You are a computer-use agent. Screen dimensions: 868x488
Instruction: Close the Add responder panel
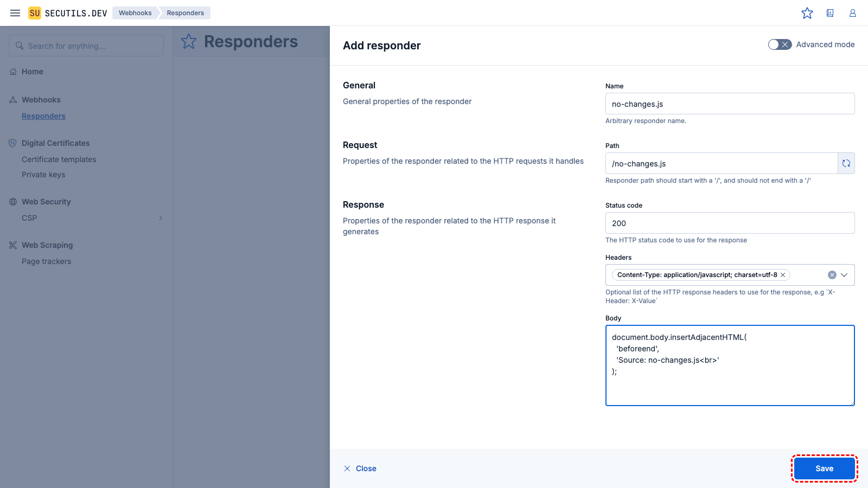(x=360, y=468)
